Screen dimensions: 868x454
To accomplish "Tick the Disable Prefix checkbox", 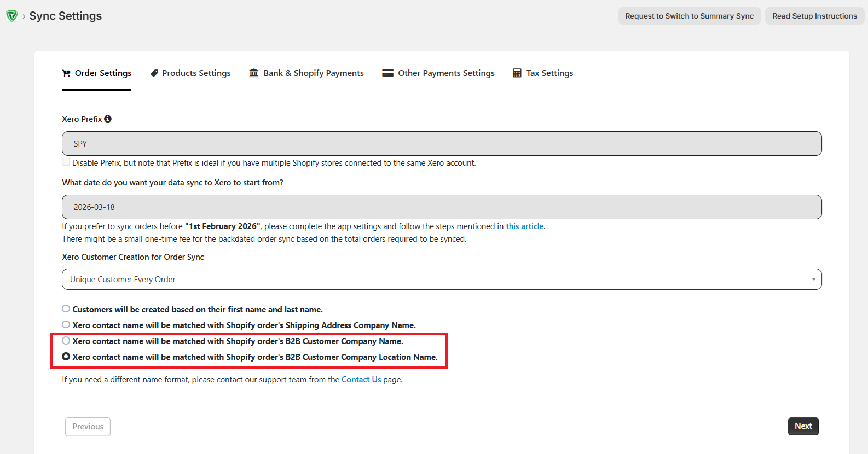I will coord(66,162).
